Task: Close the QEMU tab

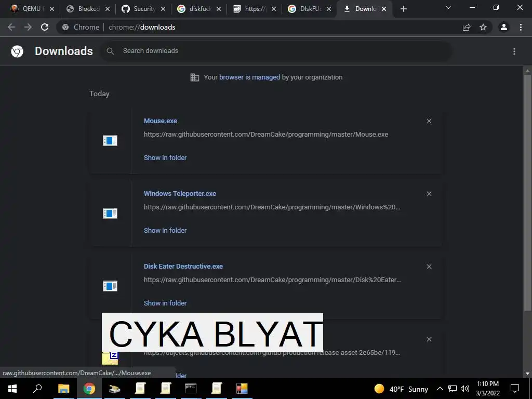Action: click(52, 9)
